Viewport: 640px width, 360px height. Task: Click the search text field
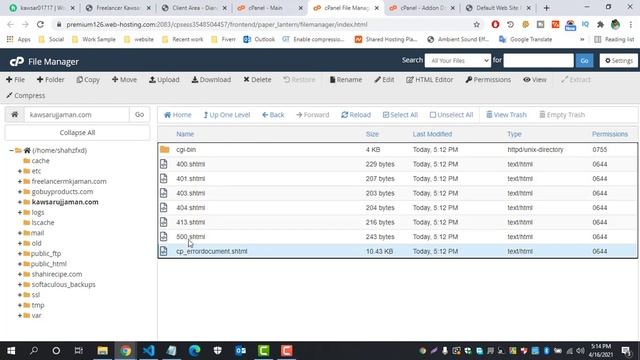(538, 60)
